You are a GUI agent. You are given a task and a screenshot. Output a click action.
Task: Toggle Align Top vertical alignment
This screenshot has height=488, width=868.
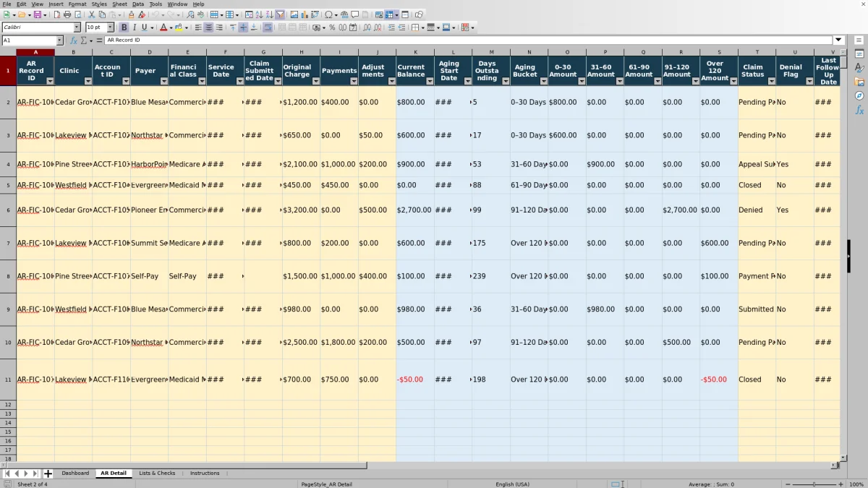[x=234, y=27]
